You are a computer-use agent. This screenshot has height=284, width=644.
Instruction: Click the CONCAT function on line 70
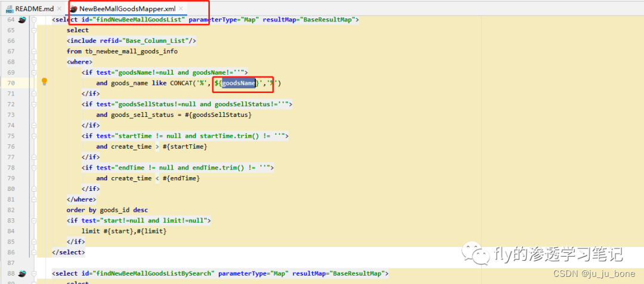point(181,83)
